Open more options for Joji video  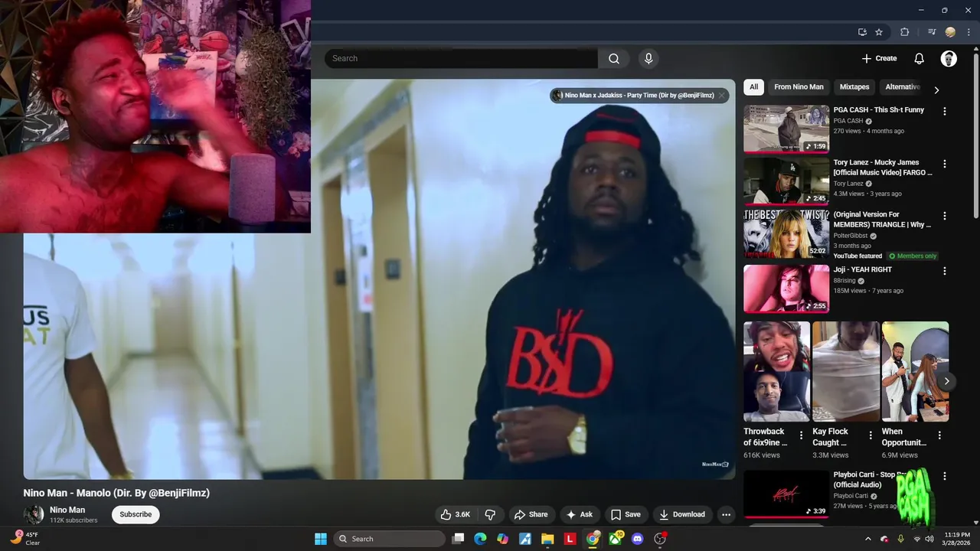coord(944,271)
